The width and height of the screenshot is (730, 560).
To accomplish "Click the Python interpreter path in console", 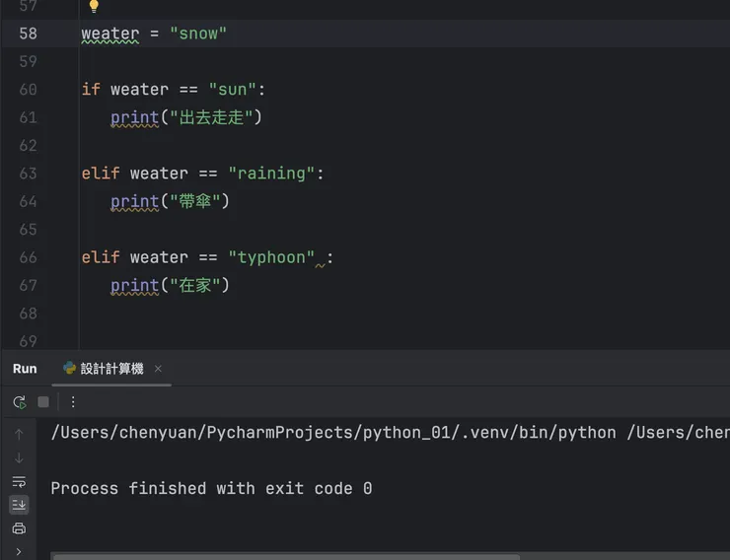I will (332, 433).
